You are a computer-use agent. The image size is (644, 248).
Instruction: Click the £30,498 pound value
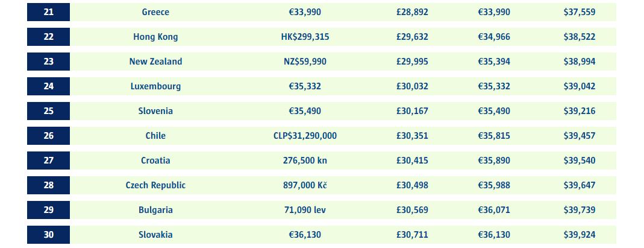click(x=412, y=185)
